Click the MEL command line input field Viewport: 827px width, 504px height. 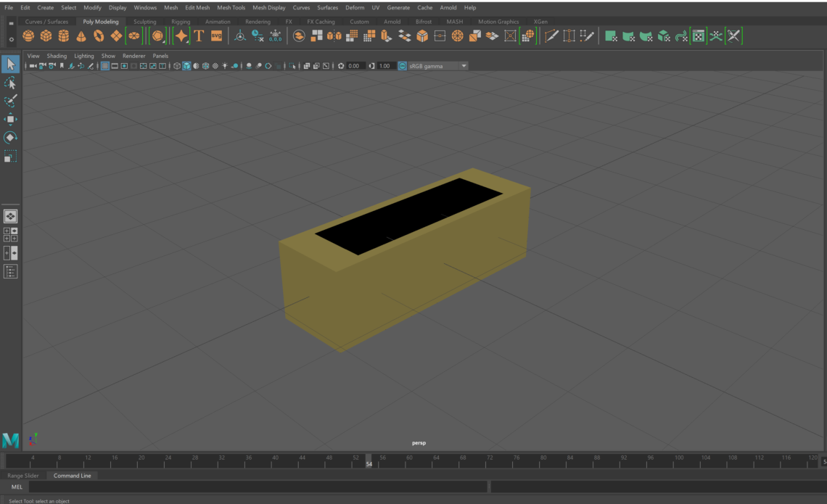pos(258,487)
